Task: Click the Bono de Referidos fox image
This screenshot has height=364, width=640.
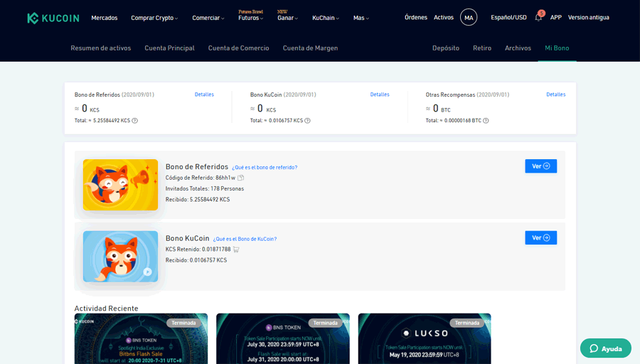Action: coord(120,185)
